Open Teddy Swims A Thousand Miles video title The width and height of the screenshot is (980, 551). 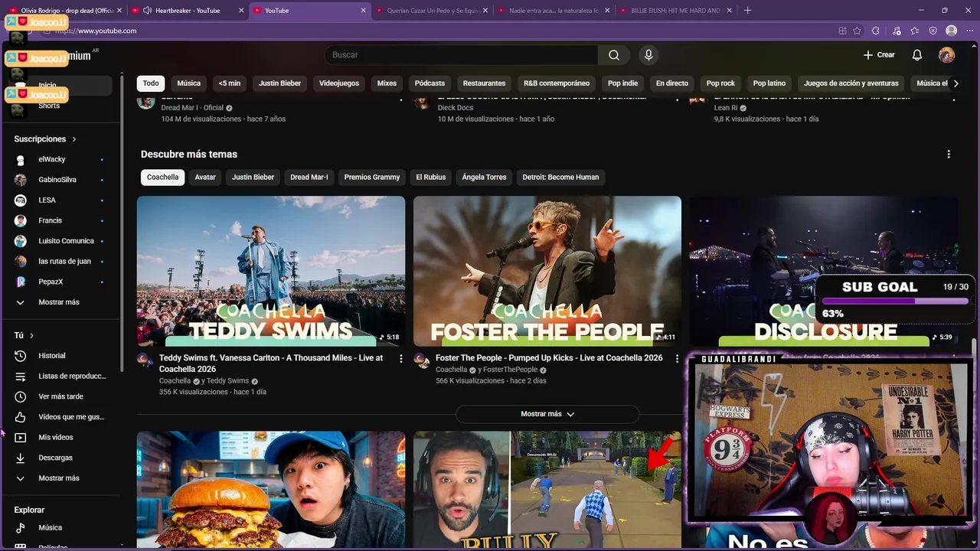tap(271, 364)
